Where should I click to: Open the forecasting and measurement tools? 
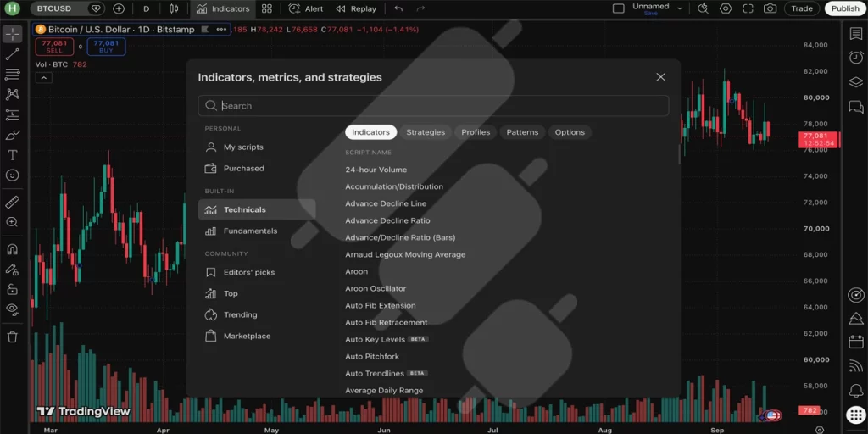point(12,114)
